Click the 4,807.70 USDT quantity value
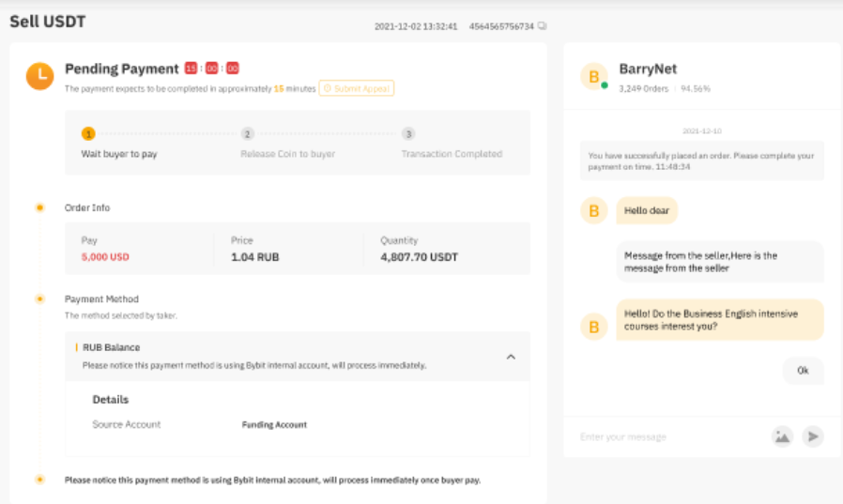This screenshot has height=504, width=843. pyautogui.click(x=419, y=257)
